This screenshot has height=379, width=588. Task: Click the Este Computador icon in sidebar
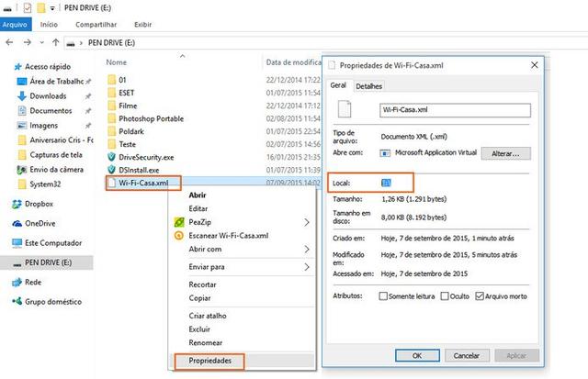(17, 243)
